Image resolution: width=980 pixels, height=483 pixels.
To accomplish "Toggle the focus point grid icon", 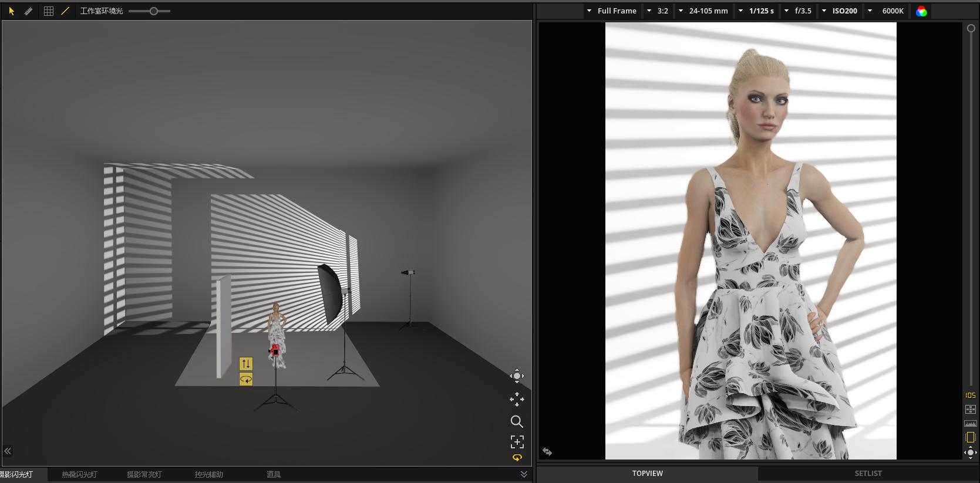I will (x=970, y=409).
